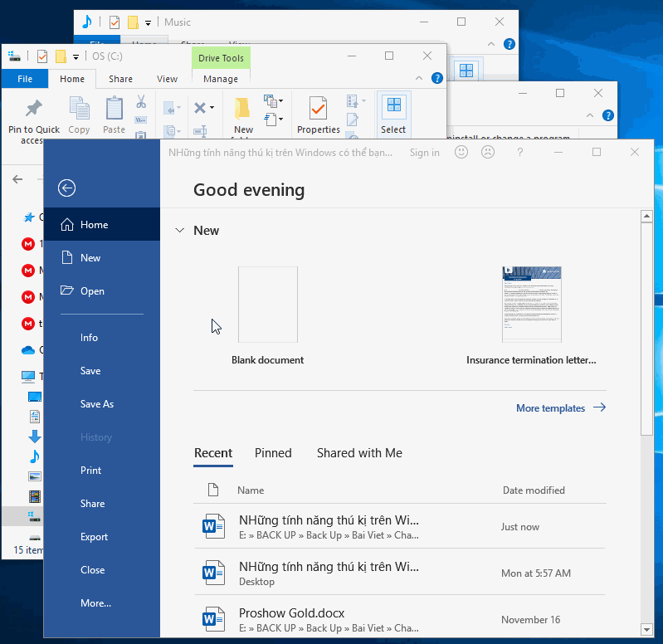The image size is (663, 644).
Task: Click Close in Word sidebar
Action: (102, 570)
